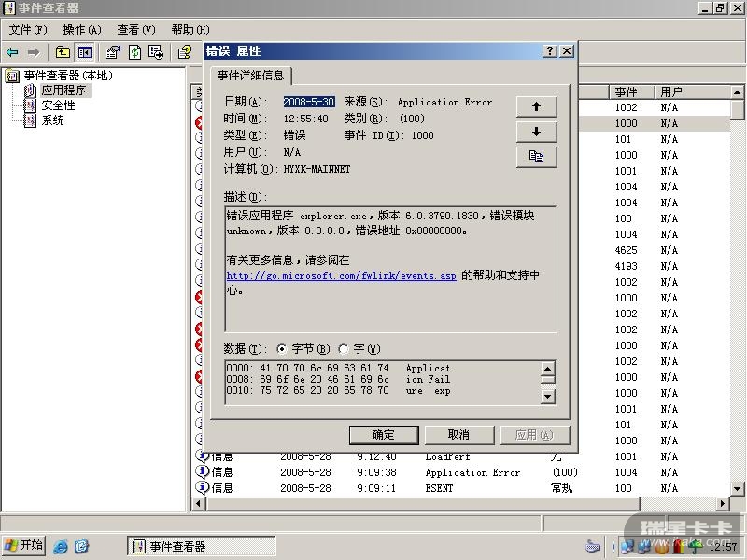Select the 系统 log in tree
The image size is (747, 560).
click(52, 120)
